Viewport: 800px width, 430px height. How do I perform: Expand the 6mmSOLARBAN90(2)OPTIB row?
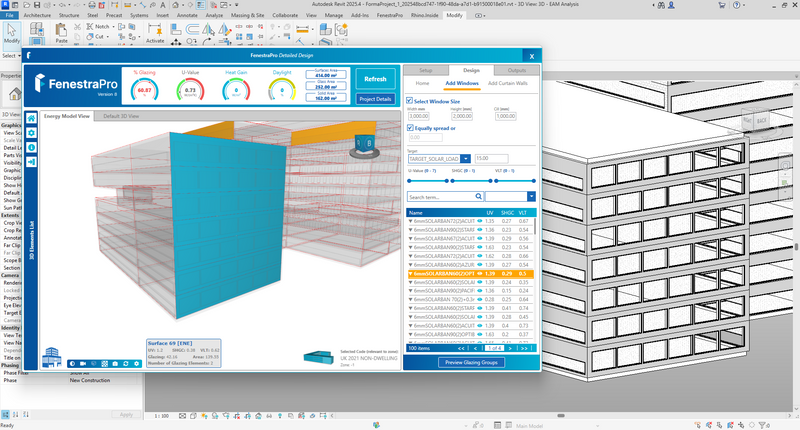pyautogui.click(x=410, y=335)
